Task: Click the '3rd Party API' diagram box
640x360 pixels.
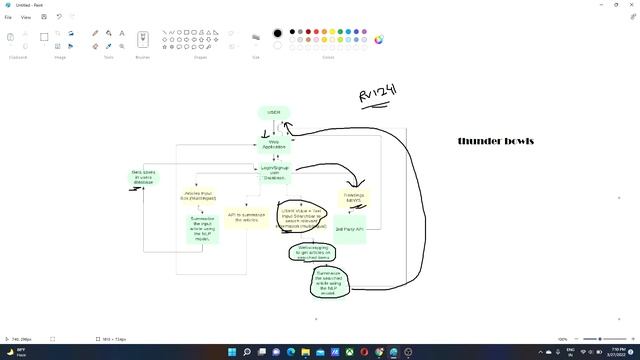Action: (350, 229)
